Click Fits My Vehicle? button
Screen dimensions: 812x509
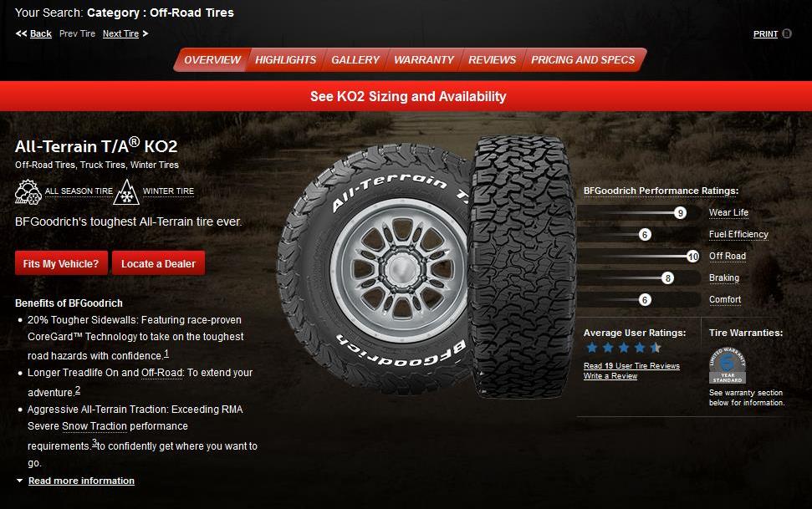tap(61, 263)
